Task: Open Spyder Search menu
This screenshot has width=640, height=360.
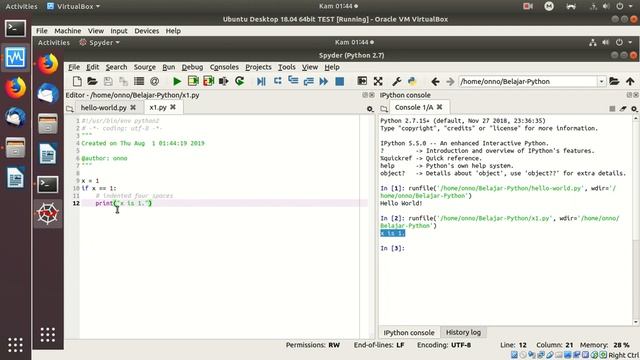Action: click(x=116, y=67)
